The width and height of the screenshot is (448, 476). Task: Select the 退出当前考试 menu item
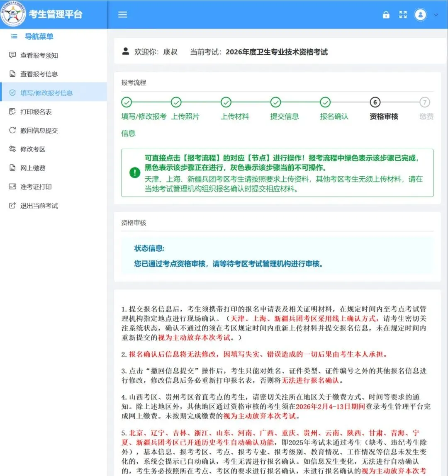(x=54, y=206)
